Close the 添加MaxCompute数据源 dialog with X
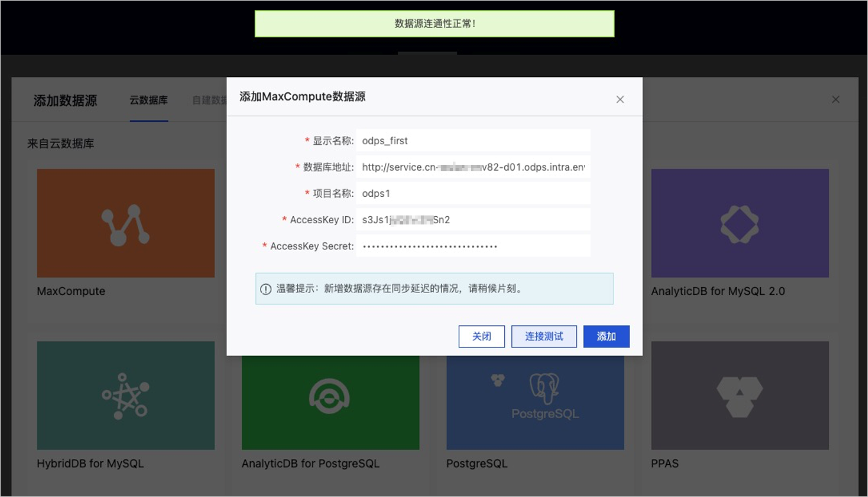This screenshot has height=497, width=868. pyautogui.click(x=620, y=99)
